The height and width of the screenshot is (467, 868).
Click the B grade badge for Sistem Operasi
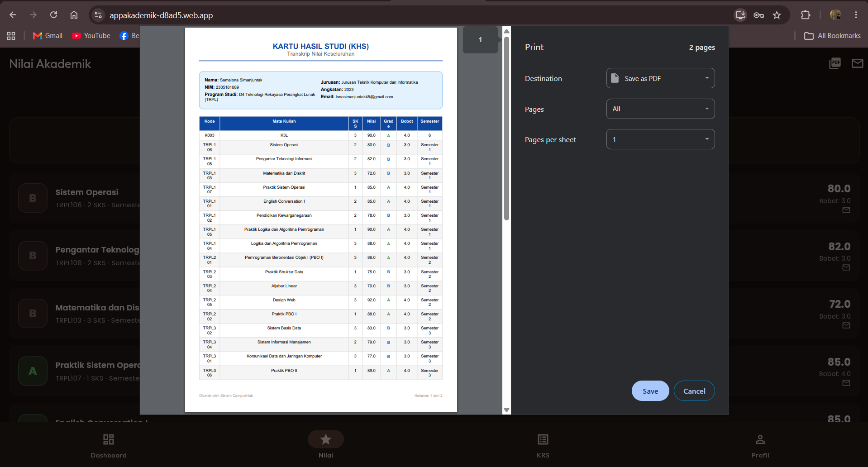click(x=33, y=198)
